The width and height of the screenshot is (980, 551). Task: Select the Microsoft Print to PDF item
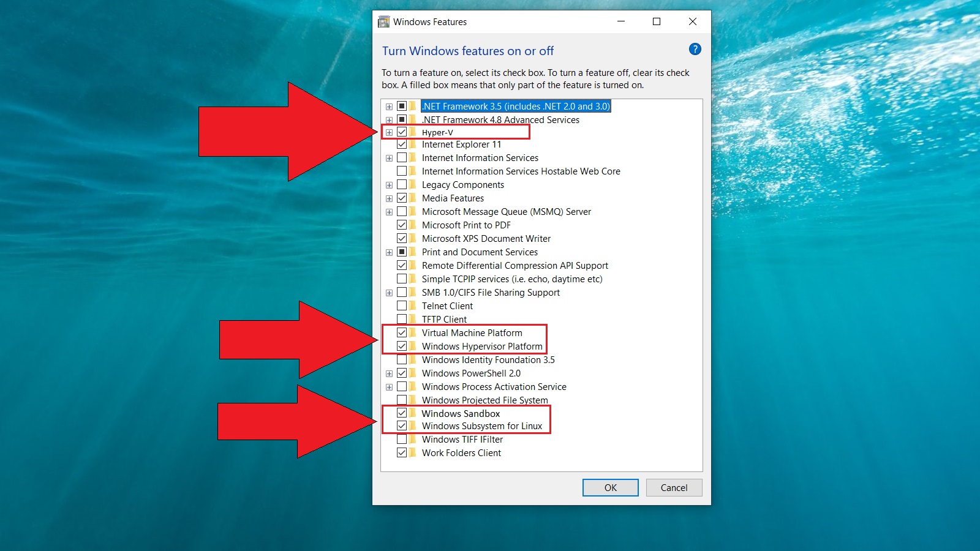(466, 225)
